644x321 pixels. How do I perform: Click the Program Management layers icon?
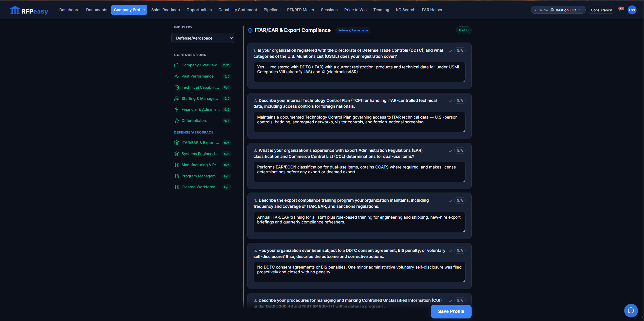pyautogui.click(x=177, y=176)
